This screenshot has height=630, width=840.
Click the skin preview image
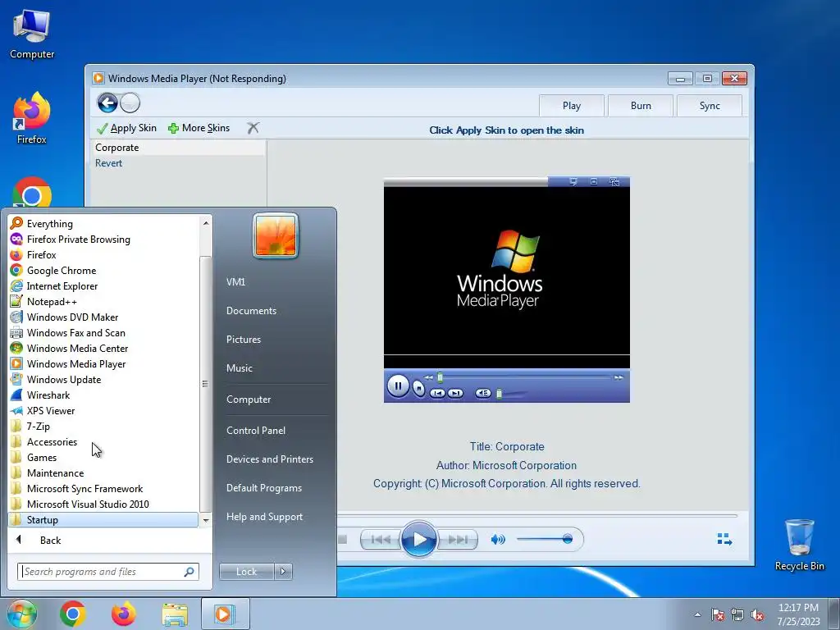click(507, 290)
